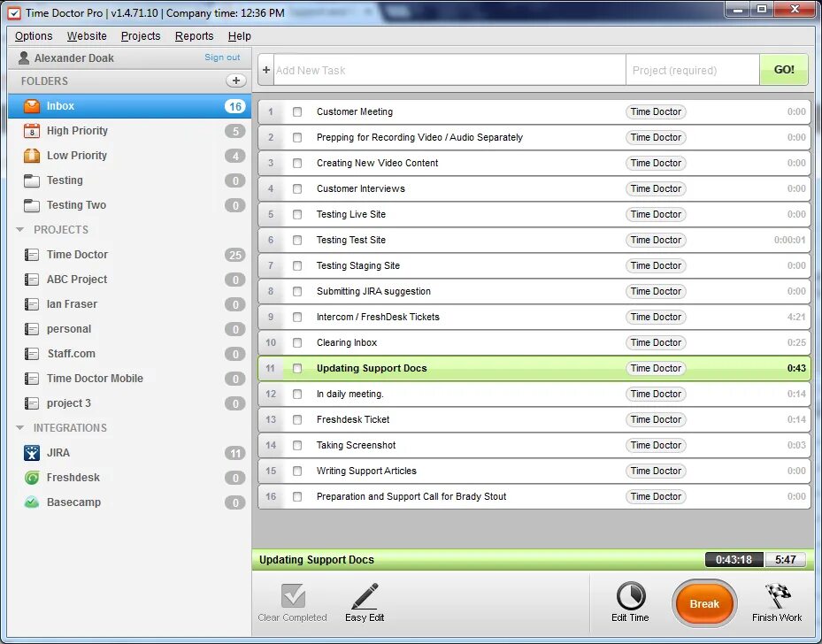
Task: Click the Edit Time clock icon
Action: click(x=631, y=596)
